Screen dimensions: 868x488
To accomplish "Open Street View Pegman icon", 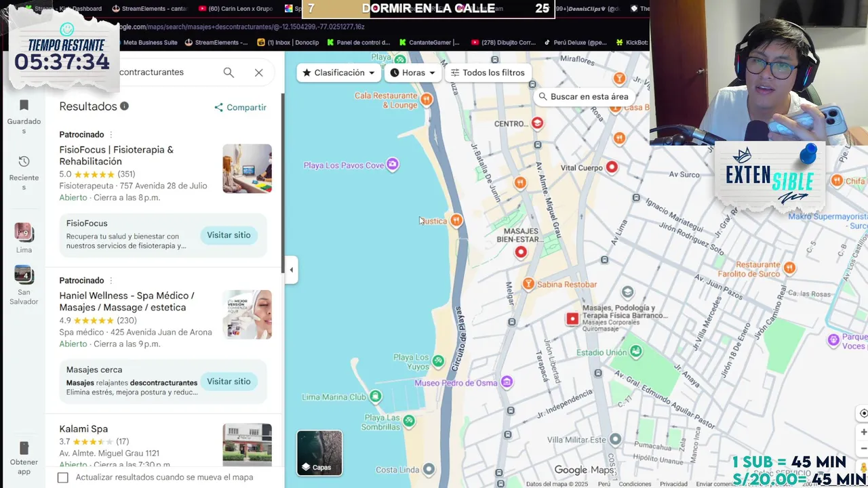I will tap(863, 468).
